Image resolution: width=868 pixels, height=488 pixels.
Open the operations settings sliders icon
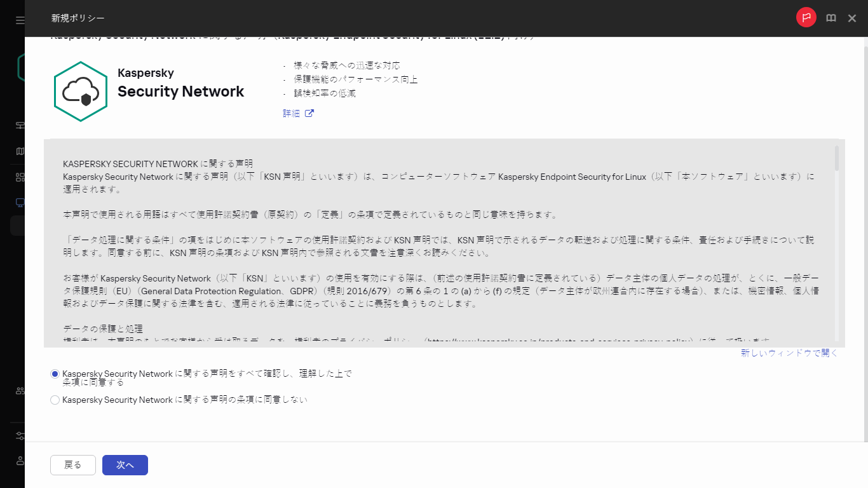coord(19,436)
